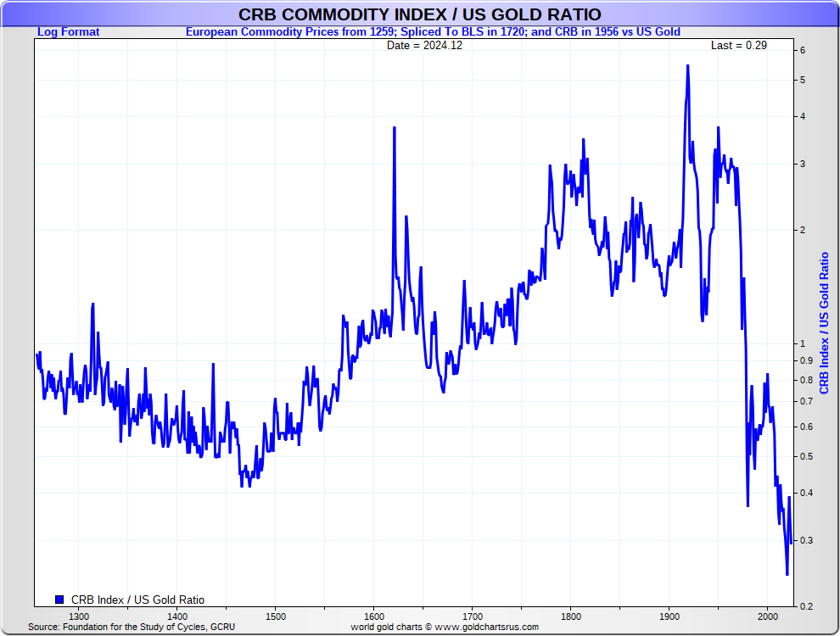
Task: Click the y-axis label 0.7
Action: [806, 401]
